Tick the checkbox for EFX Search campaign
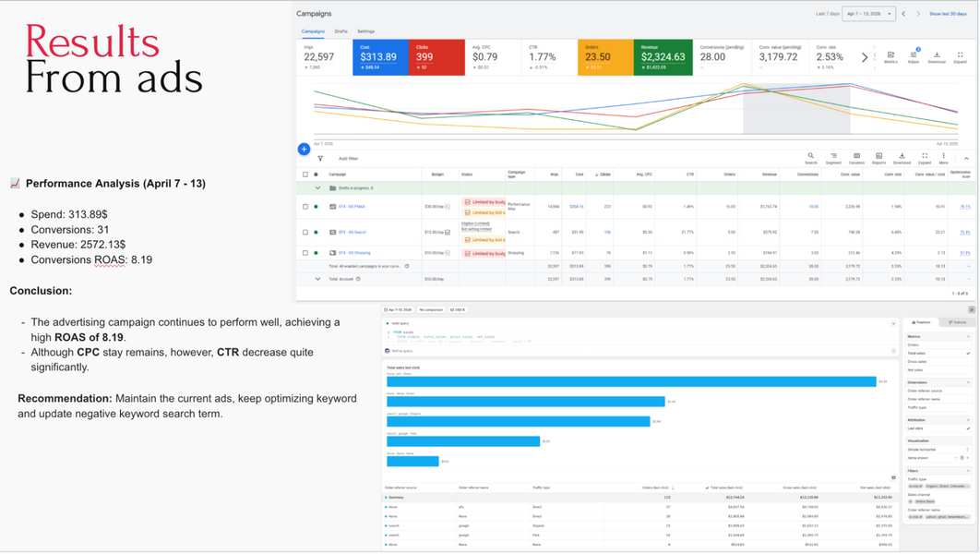The height and width of the screenshot is (554, 980). point(305,232)
